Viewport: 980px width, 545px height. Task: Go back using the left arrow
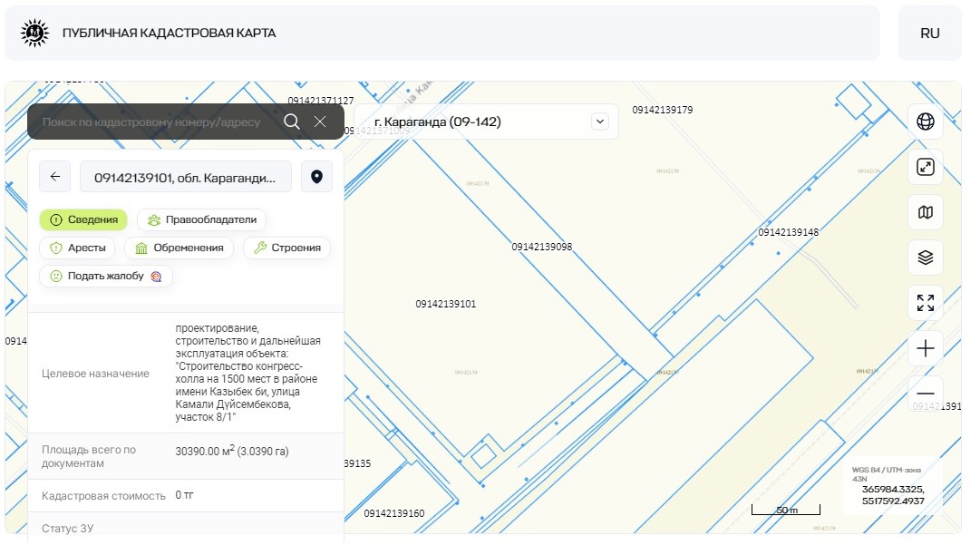point(55,177)
